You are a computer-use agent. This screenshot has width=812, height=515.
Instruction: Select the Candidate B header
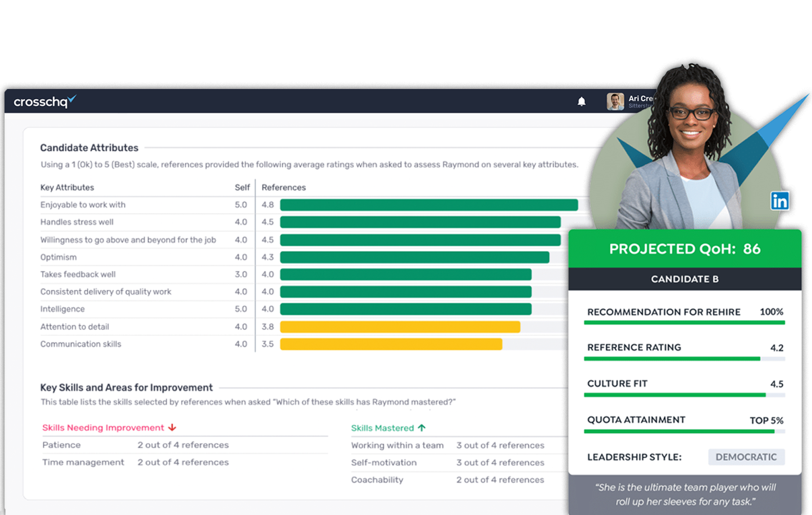pyautogui.click(x=684, y=279)
